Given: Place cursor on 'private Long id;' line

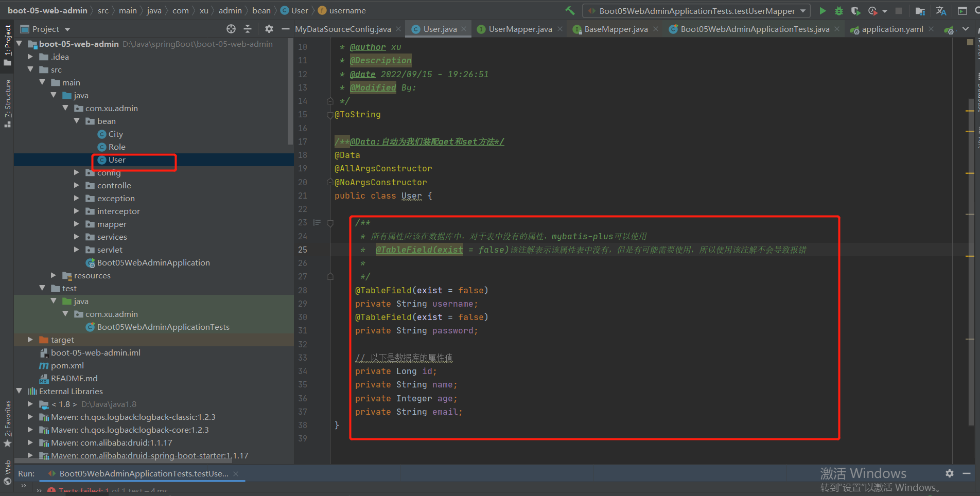Looking at the screenshot, I should (396, 371).
